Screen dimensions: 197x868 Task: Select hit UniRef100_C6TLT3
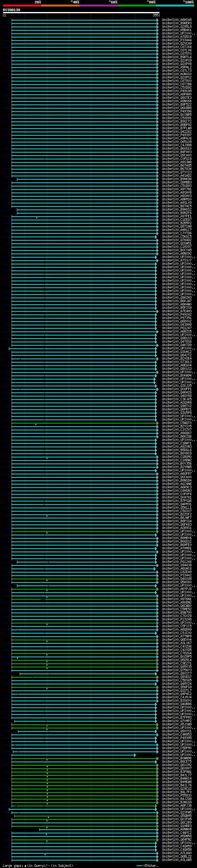coord(177,71)
